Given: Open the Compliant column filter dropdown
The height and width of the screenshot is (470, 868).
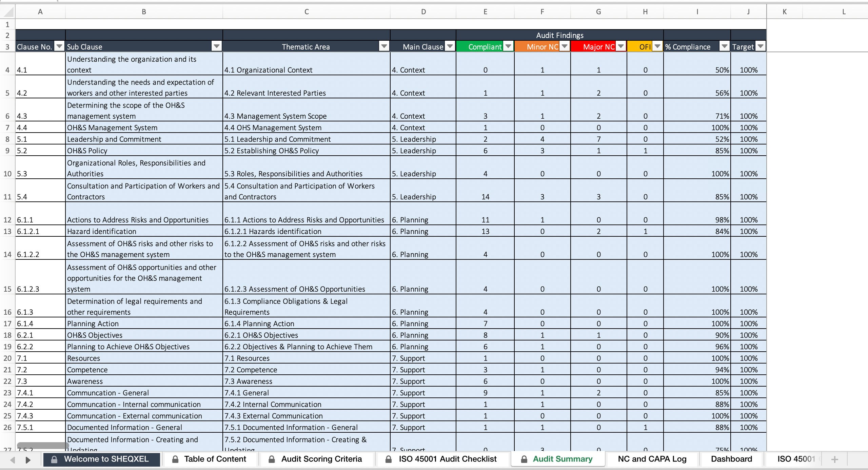Looking at the screenshot, I should (x=508, y=46).
